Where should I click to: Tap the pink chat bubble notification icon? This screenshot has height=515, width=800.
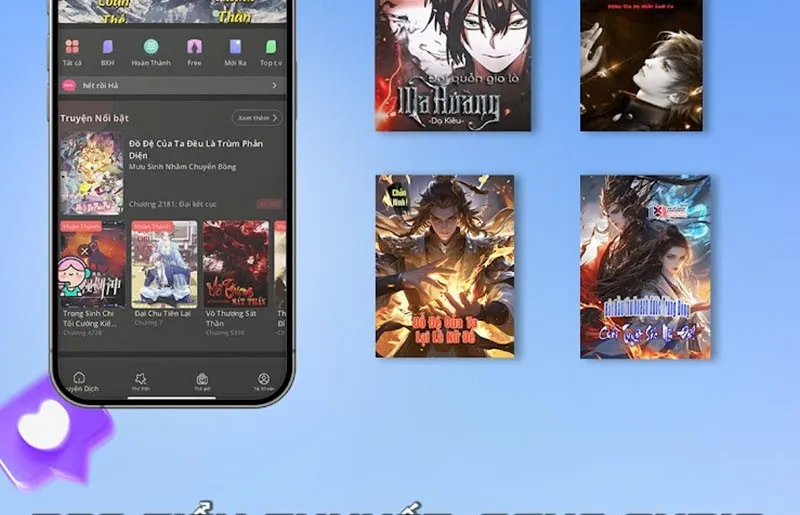tap(69, 85)
